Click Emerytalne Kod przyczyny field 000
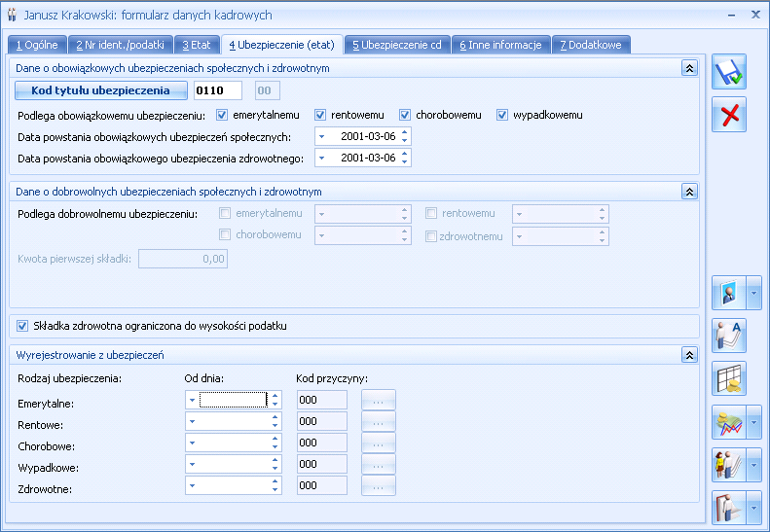This screenshot has width=770, height=532. (x=321, y=400)
